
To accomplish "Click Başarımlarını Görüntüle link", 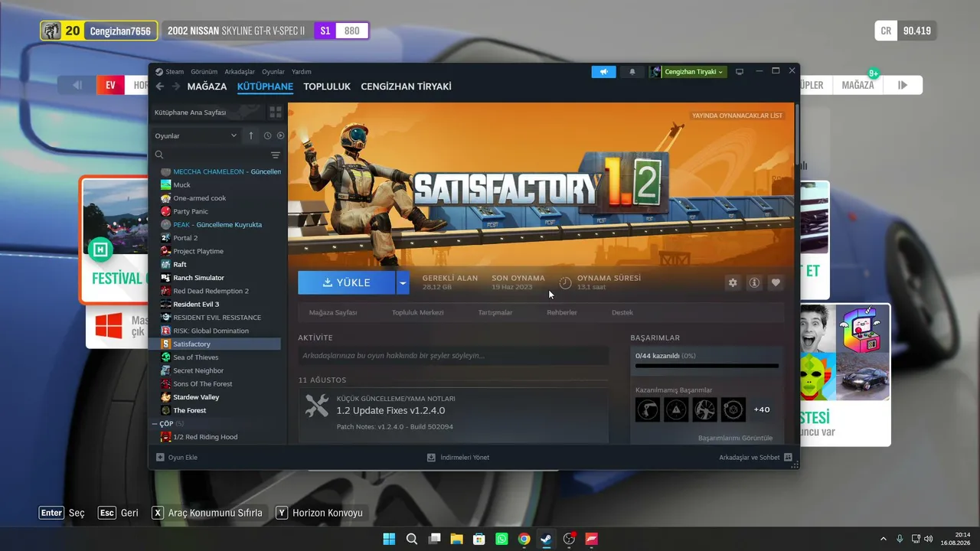I will coord(735,438).
